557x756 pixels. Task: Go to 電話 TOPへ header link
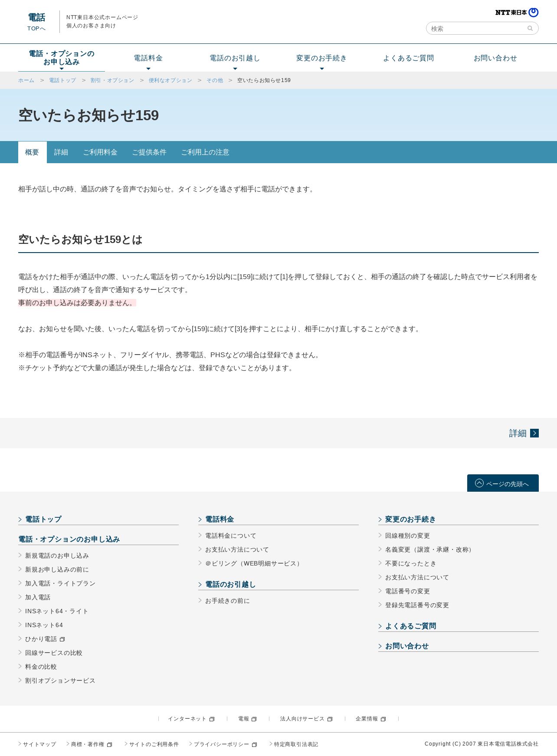pos(36,22)
